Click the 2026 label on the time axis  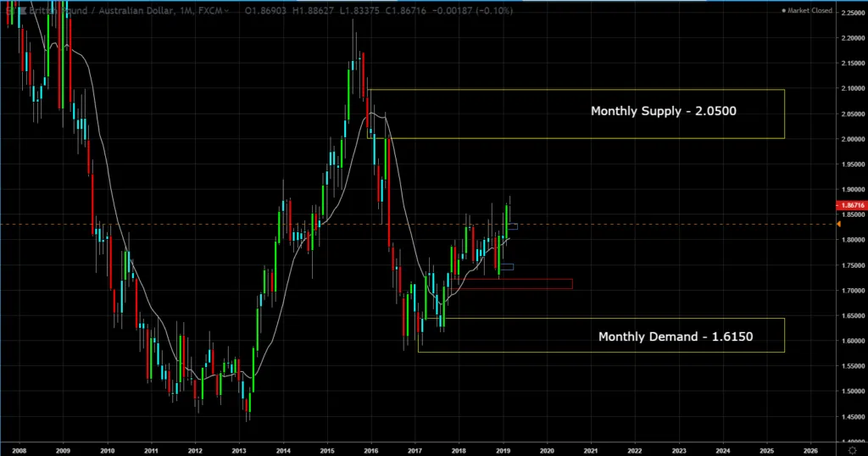pyautogui.click(x=810, y=450)
